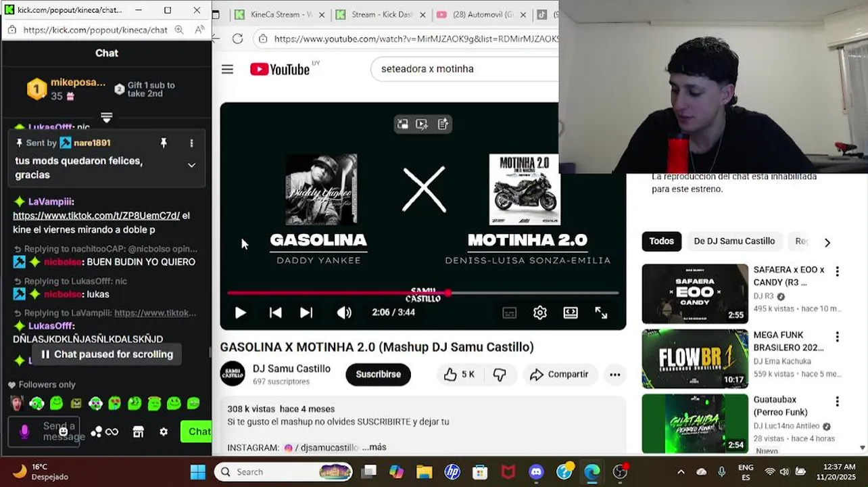Viewport: 868px width, 487px height.
Task: Open DJ Samu Castillo channel name
Action: click(291, 369)
